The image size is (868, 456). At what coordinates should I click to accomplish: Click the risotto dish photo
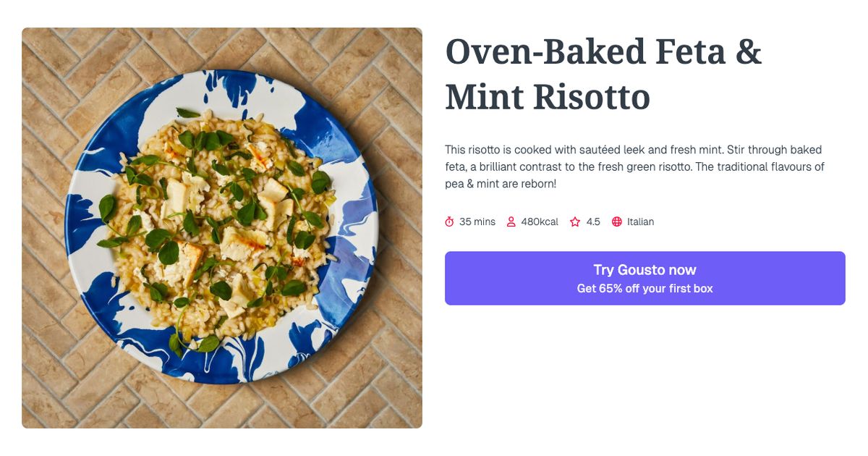pos(222,228)
